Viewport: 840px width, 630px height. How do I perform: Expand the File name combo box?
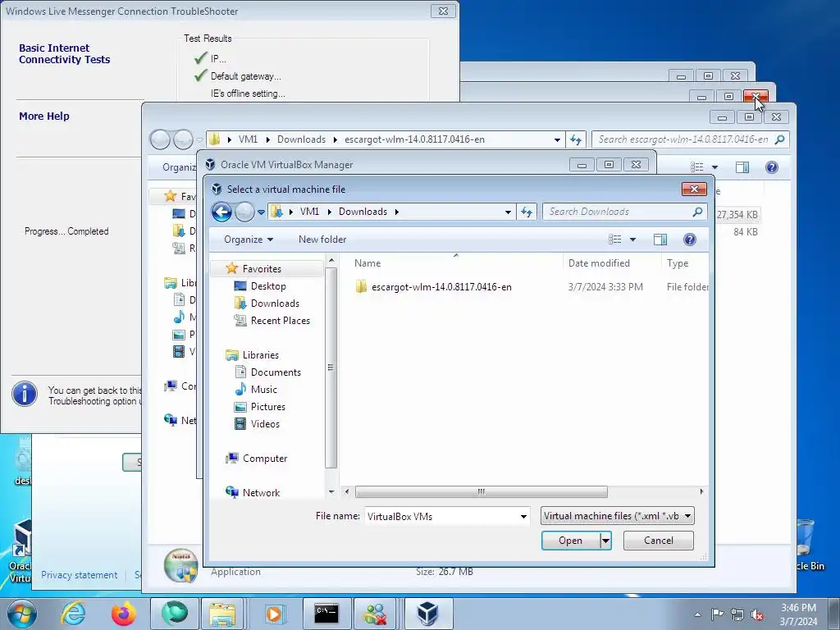[x=523, y=517]
